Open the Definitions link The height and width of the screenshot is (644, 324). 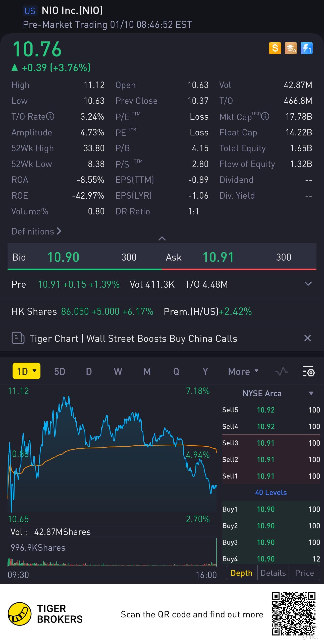36,231
